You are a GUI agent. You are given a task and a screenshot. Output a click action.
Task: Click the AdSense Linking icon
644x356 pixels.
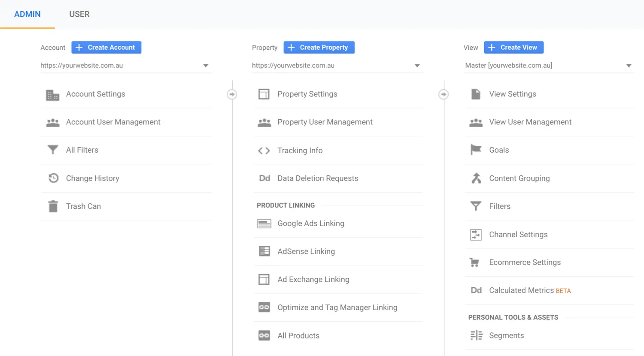pos(264,251)
